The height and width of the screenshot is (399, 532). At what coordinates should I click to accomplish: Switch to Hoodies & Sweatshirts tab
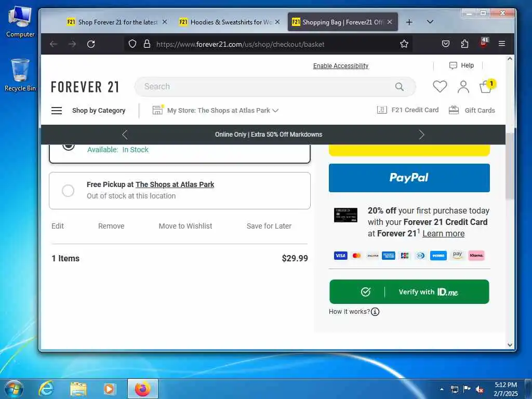coord(231,22)
